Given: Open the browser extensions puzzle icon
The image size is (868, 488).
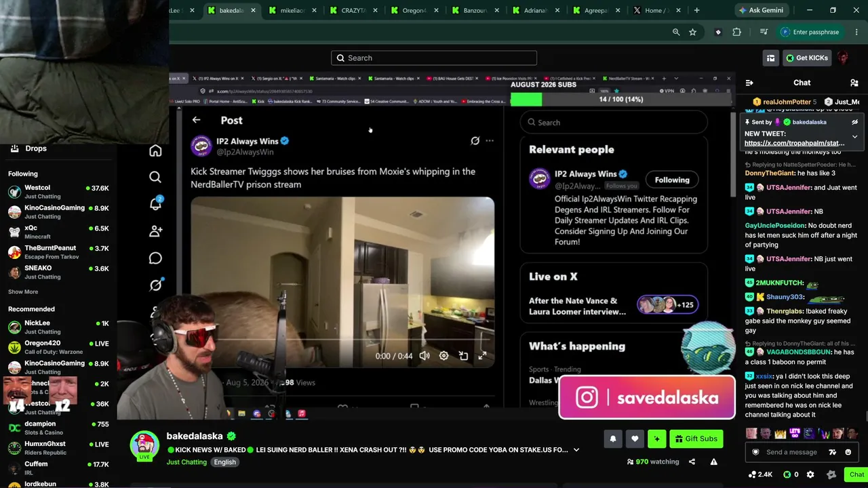Looking at the screenshot, I should click(x=736, y=32).
